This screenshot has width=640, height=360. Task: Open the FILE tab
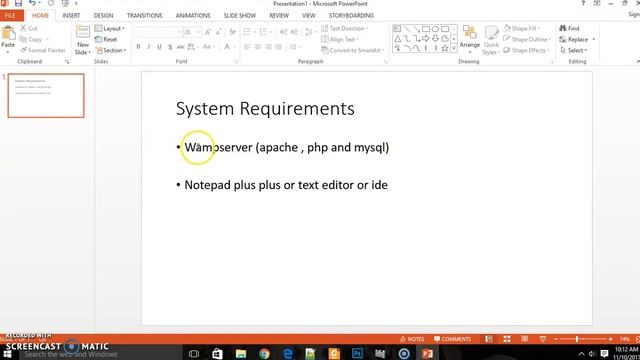(10, 16)
